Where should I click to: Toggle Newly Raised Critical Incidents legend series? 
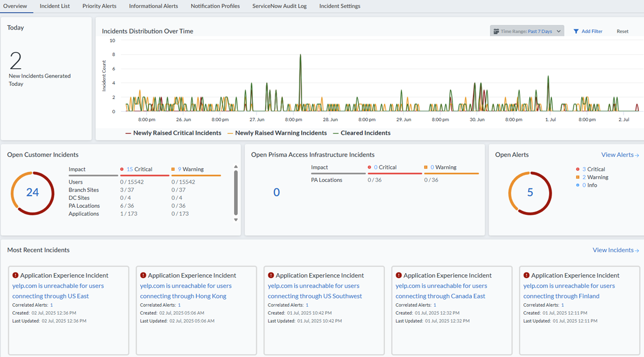click(173, 133)
